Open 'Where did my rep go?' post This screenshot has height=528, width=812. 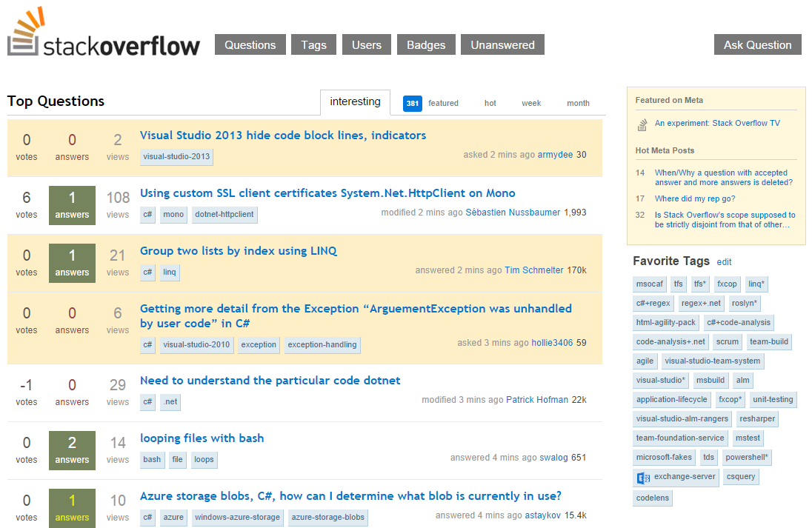(695, 198)
